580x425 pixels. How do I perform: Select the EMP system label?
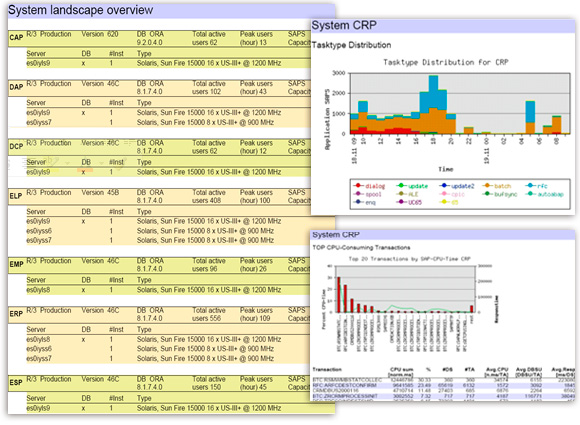coord(16,264)
